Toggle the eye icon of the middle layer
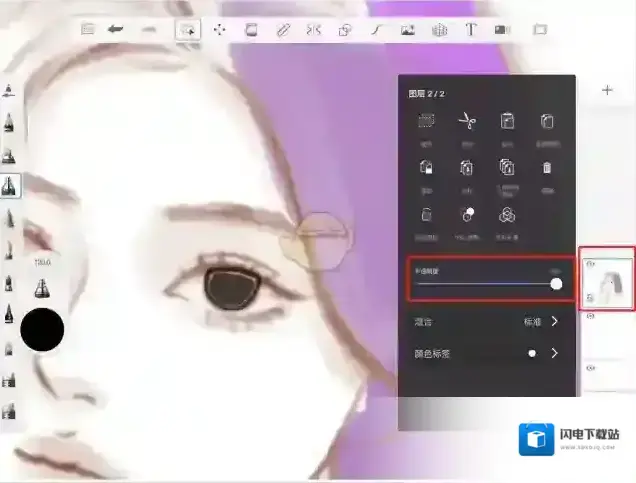The height and width of the screenshot is (483, 636). click(590, 316)
